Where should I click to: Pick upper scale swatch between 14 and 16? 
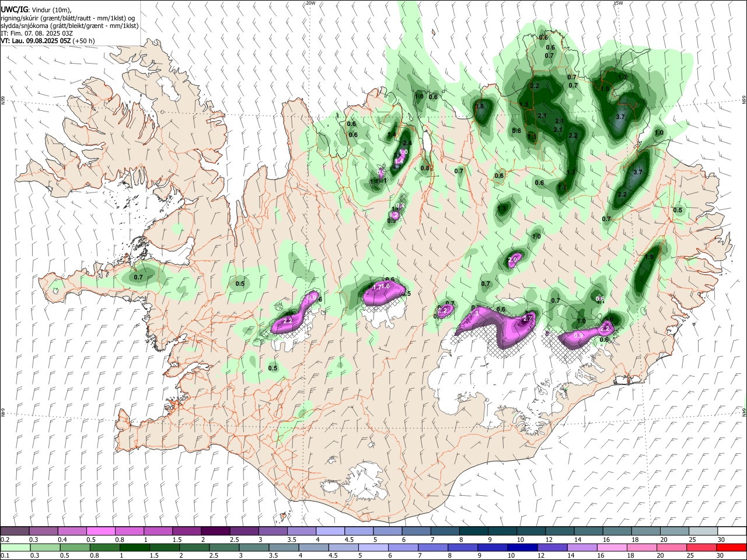click(x=589, y=531)
